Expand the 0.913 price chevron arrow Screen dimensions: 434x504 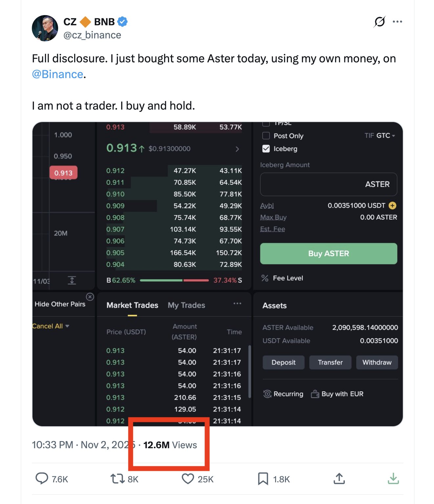click(x=237, y=149)
